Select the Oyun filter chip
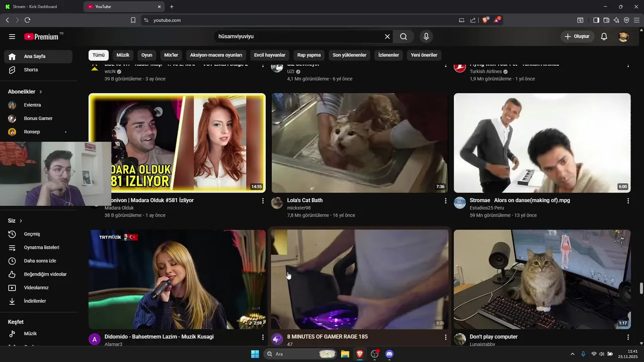The image size is (644, 362). pyautogui.click(x=147, y=55)
